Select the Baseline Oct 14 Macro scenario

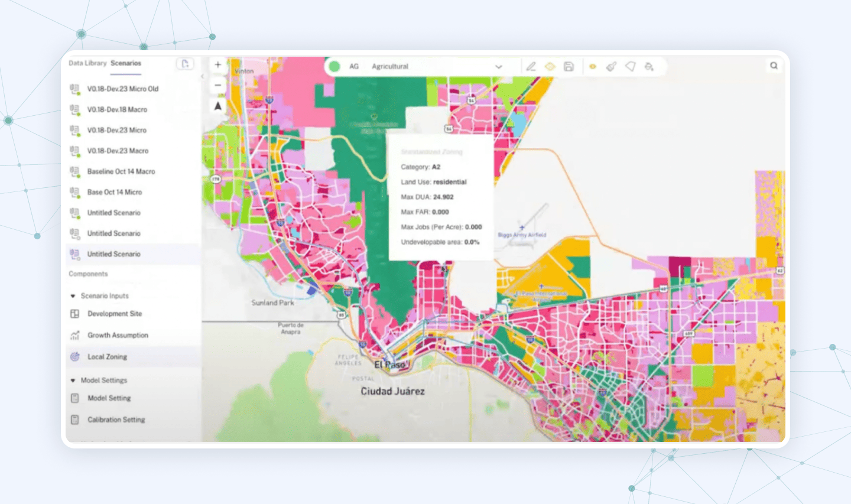coord(121,171)
